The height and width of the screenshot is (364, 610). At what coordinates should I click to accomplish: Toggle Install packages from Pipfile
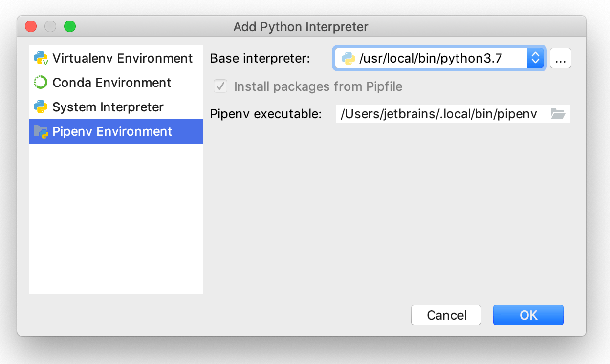pyautogui.click(x=220, y=86)
